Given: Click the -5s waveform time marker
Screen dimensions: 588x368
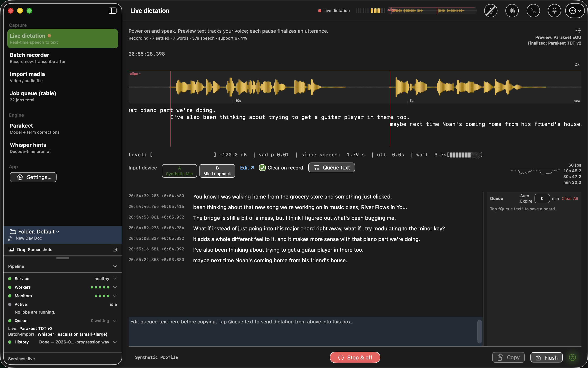Looking at the screenshot, I should pyautogui.click(x=411, y=101).
